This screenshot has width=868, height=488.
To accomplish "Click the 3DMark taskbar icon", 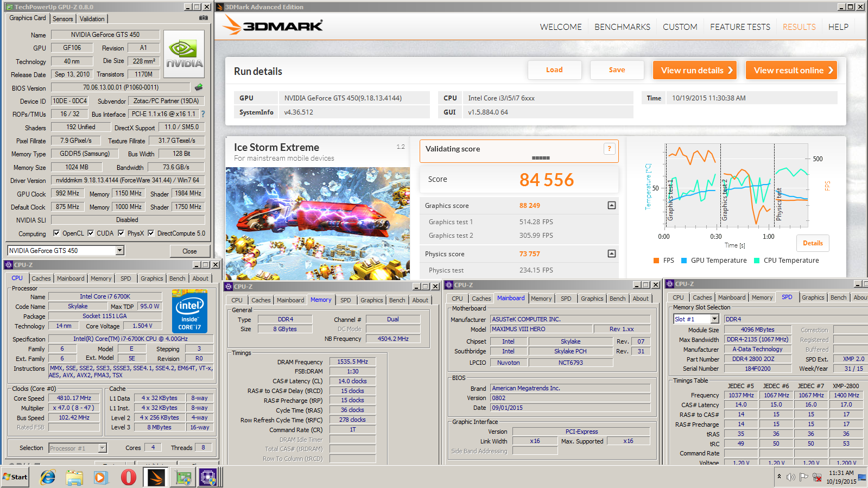I will [155, 477].
